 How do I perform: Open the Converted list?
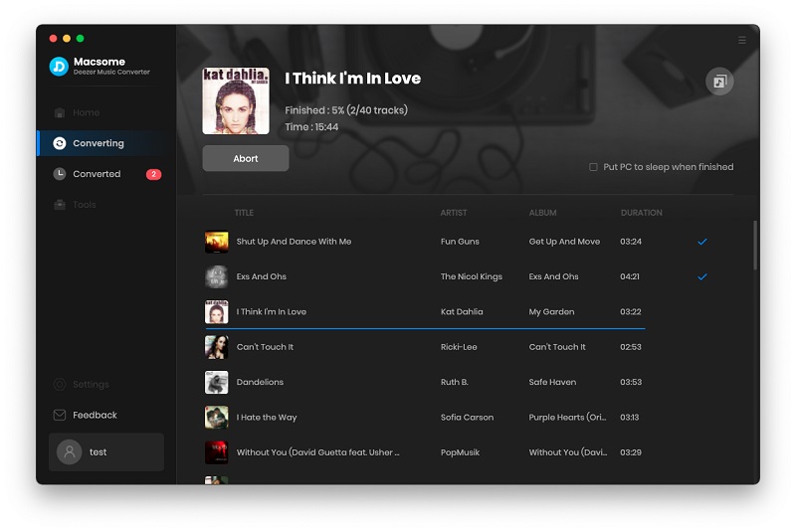pos(97,174)
